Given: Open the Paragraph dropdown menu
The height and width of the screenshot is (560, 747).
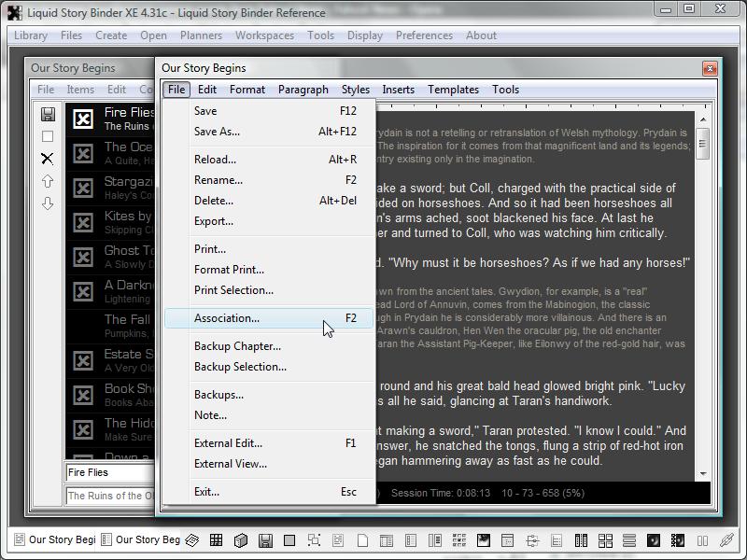Looking at the screenshot, I should 303,90.
